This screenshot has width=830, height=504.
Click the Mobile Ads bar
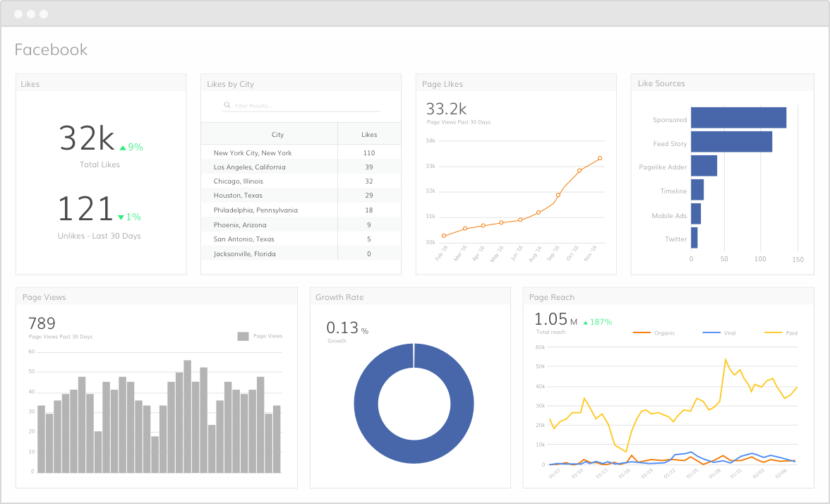[x=696, y=214]
